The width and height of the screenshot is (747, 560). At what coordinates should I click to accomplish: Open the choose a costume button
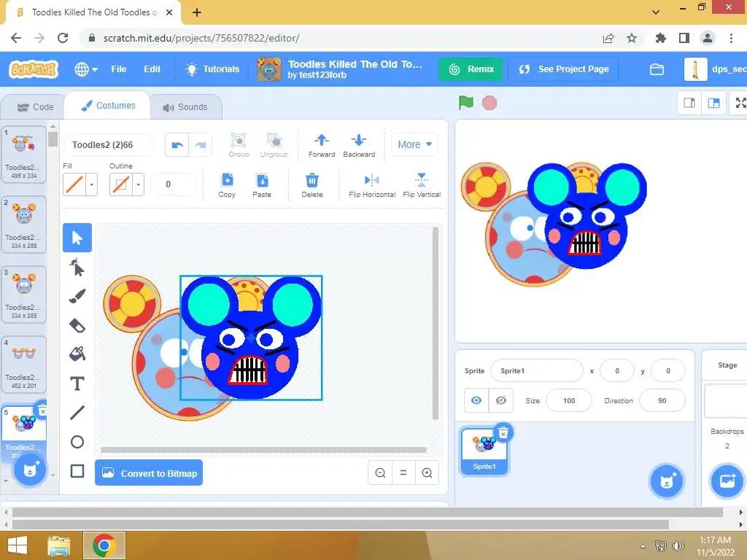pyautogui.click(x=29, y=470)
